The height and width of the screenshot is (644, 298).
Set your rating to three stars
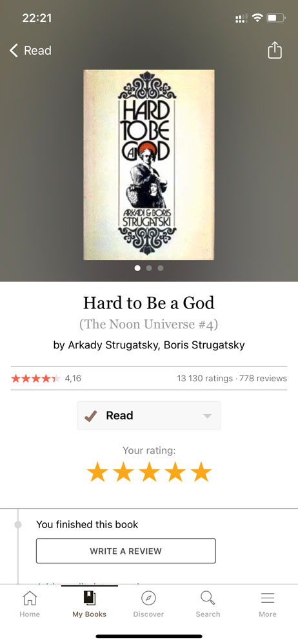[149, 472]
